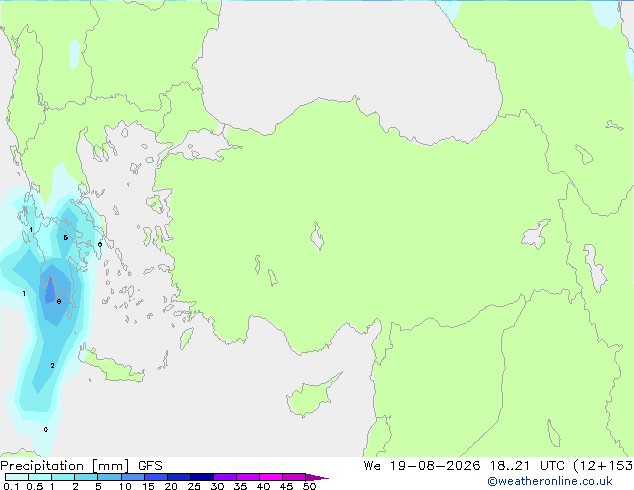Click the '(12+153' run offset text
The width and height of the screenshot is (634, 490).
[x=603, y=466]
